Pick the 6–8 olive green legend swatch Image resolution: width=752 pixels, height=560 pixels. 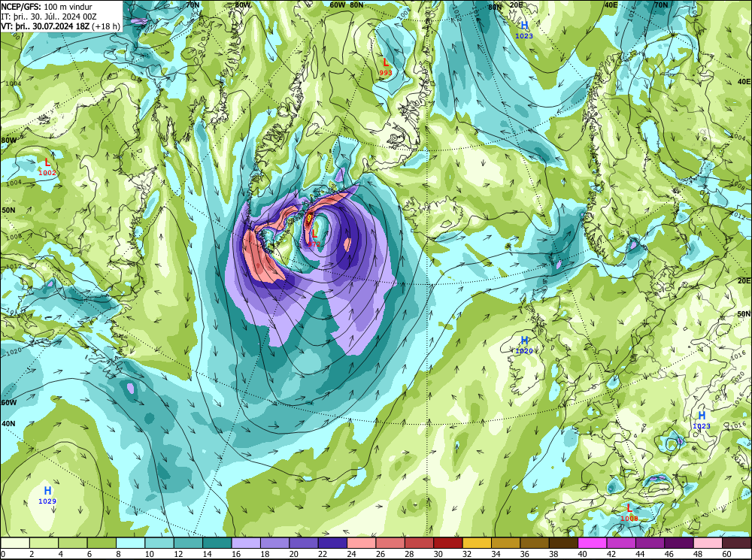[x=102, y=543]
